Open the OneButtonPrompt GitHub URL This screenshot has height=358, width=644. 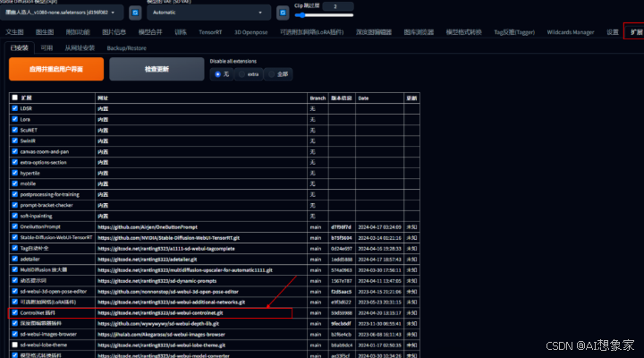tap(148, 227)
